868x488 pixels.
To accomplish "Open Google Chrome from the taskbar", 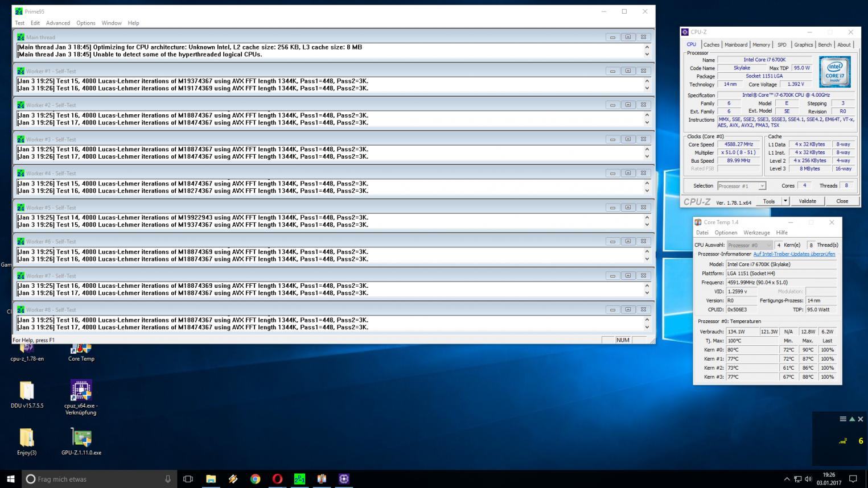I will click(x=255, y=479).
